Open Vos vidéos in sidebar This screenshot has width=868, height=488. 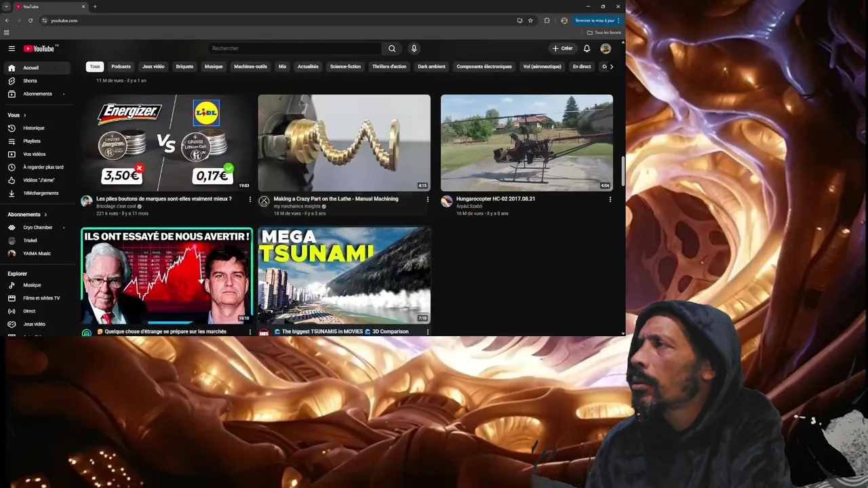[38, 154]
